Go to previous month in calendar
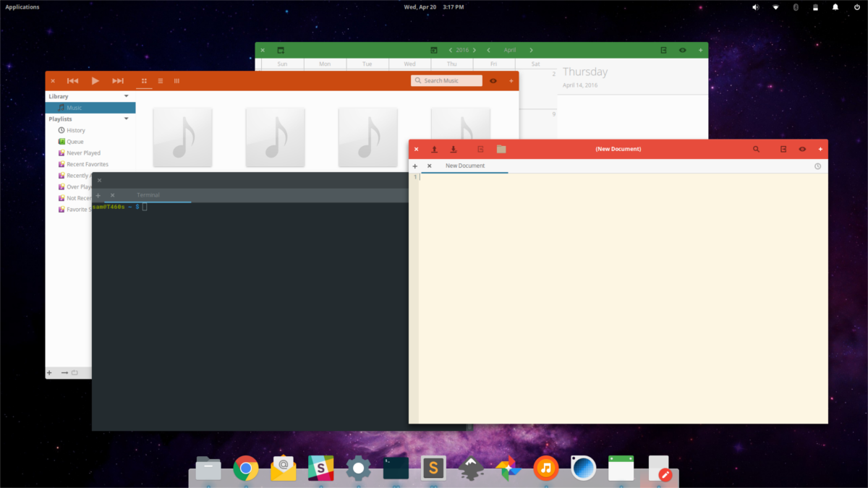Screen dimensions: 868x488 click(488, 50)
